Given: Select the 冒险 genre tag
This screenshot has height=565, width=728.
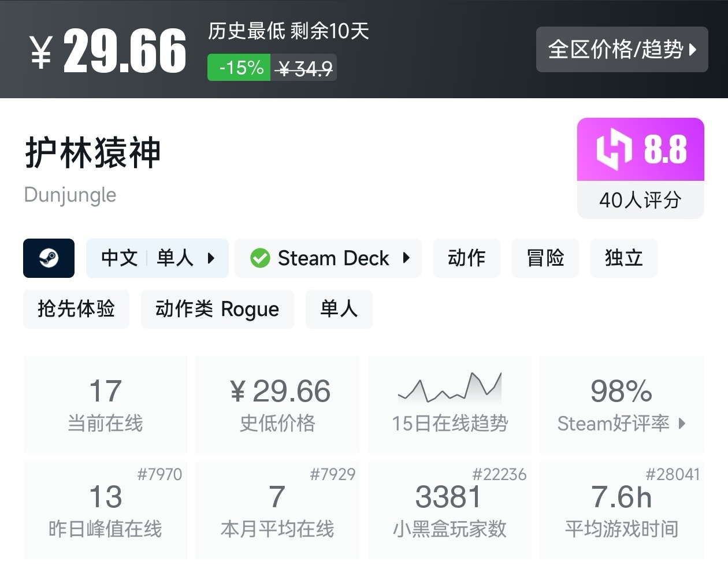Looking at the screenshot, I should [x=545, y=258].
